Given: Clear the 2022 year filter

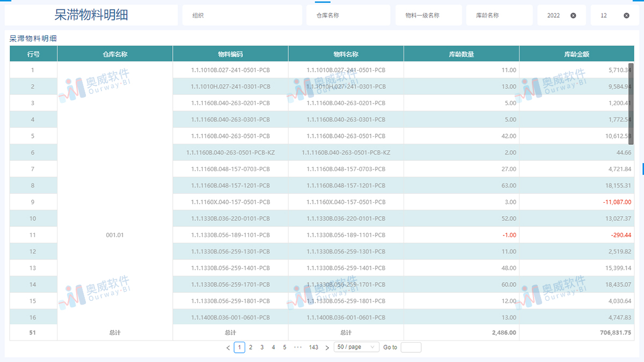Looking at the screenshot, I should tap(573, 15).
